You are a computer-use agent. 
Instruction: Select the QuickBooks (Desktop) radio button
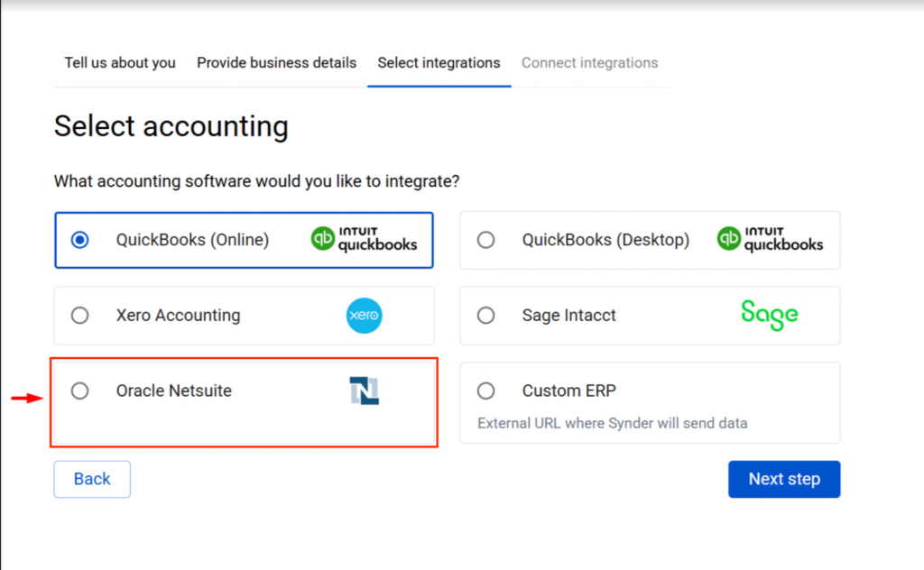(486, 240)
